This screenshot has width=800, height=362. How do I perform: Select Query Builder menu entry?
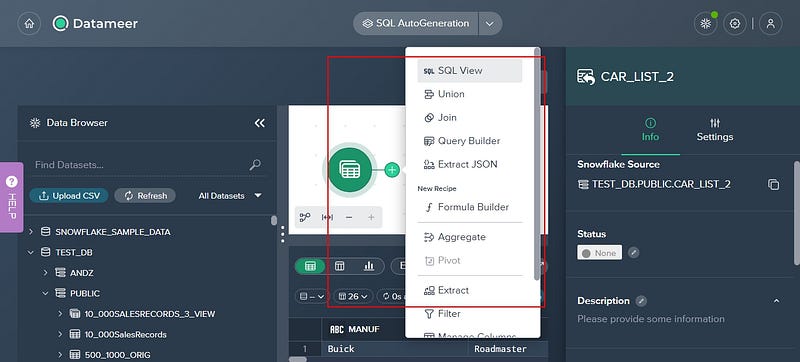click(x=470, y=141)
